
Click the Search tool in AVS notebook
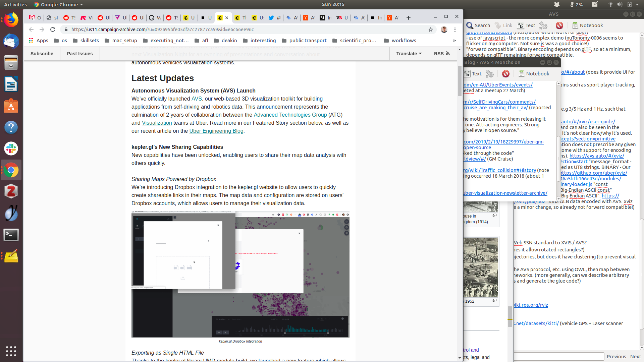(478, 25)
